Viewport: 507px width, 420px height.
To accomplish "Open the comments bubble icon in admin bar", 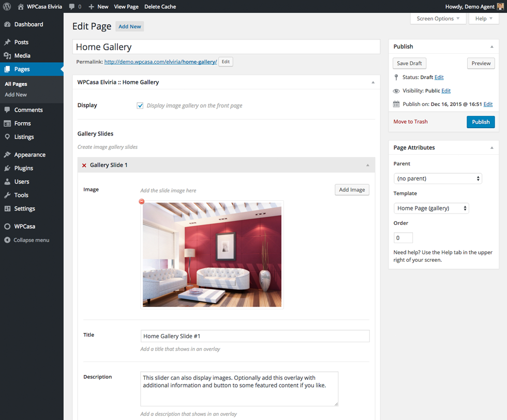I will tap(72, 7).
